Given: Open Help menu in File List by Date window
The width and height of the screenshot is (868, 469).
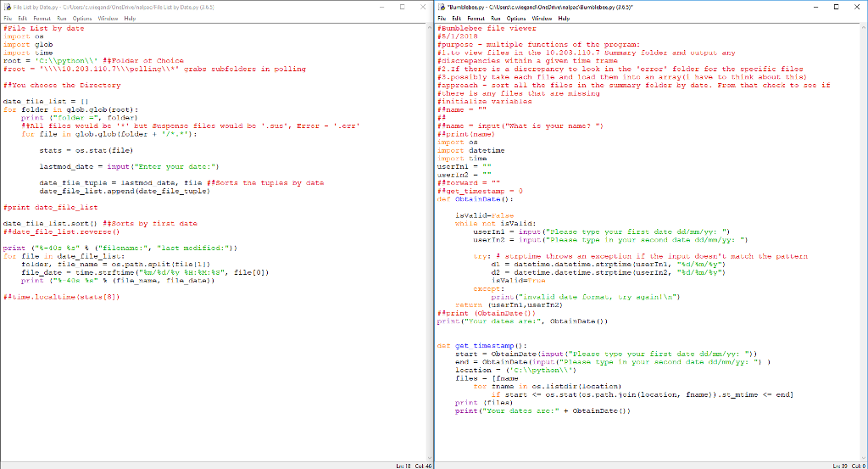Looking at the screenshot, I should click(130, 19).
